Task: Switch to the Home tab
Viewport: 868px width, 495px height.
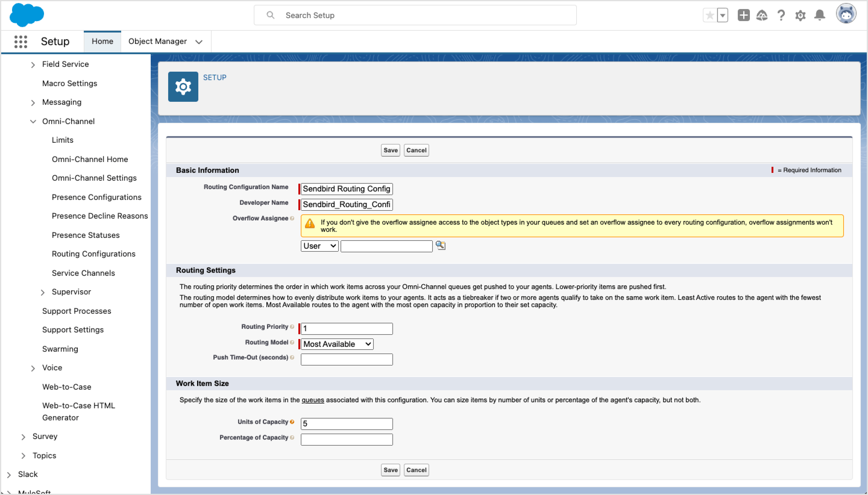Action: (102, 42)
